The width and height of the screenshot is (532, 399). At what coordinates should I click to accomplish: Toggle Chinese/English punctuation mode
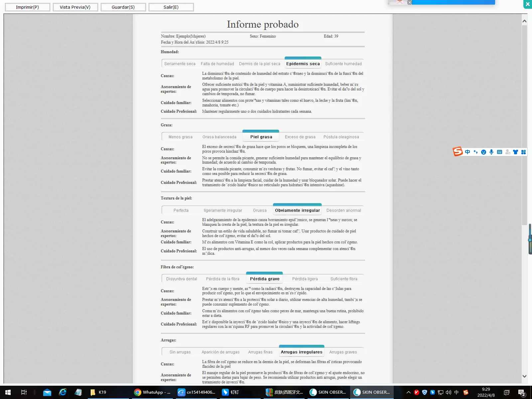coord(475,152)
